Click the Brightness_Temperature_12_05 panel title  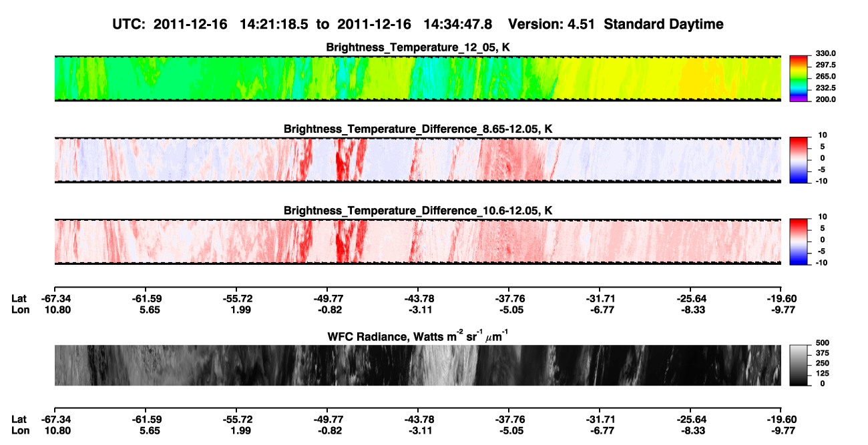point(418,47)
